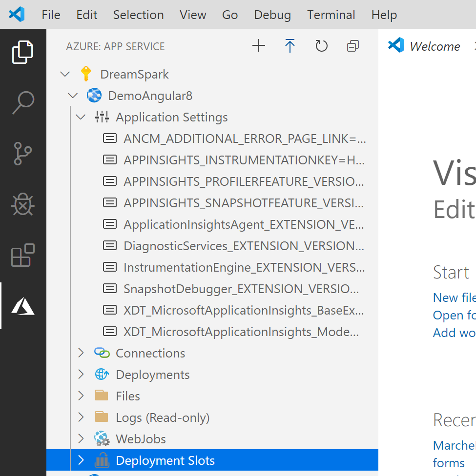Screen dimensions: 476x476
Task: Switch to the Welcome tab
Action: pos(435,46)
